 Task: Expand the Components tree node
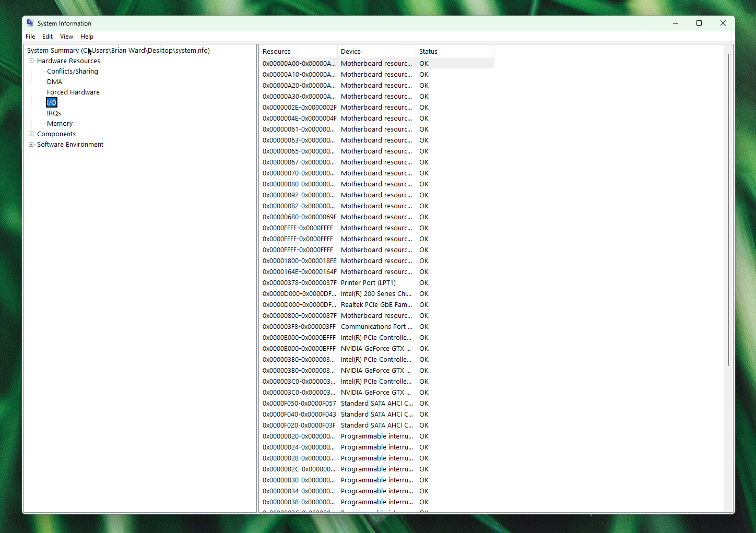coord(31,134)
